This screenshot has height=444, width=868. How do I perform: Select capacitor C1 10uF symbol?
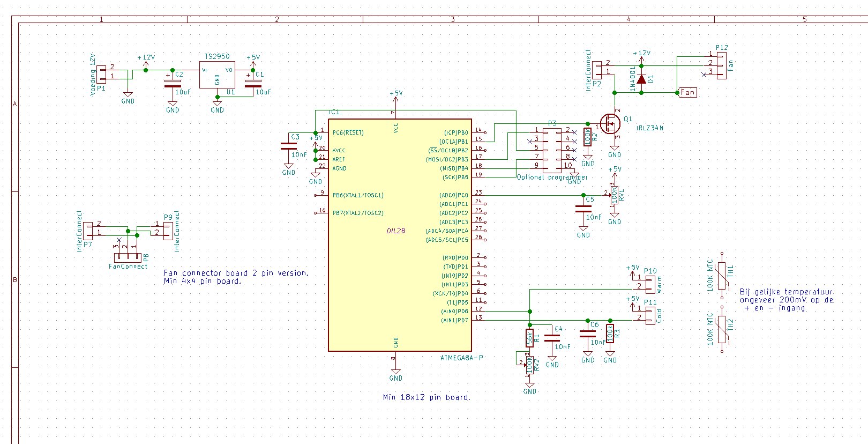coord(253,83)
